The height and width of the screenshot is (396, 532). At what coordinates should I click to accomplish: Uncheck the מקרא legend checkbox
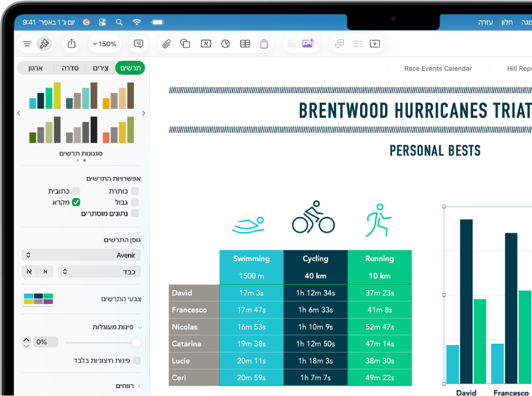pos(76,202)
